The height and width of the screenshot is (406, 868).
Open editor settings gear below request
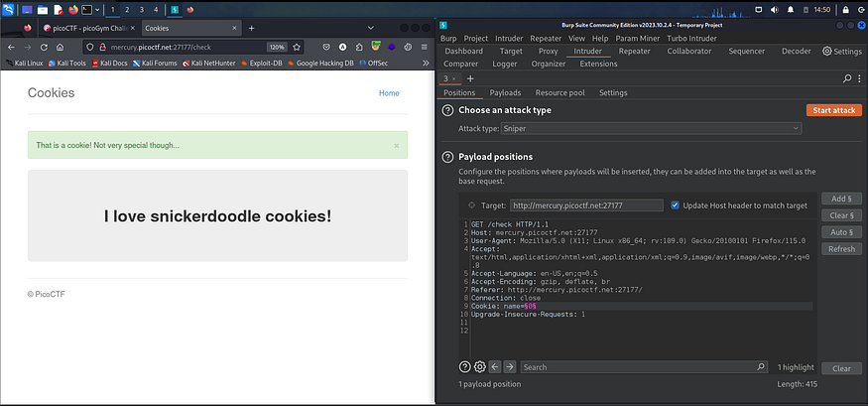click(x=480, y=366)
